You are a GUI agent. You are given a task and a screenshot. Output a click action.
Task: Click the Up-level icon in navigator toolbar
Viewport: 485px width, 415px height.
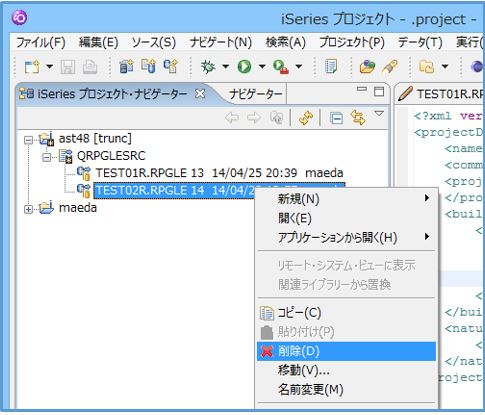pos(276,118)
